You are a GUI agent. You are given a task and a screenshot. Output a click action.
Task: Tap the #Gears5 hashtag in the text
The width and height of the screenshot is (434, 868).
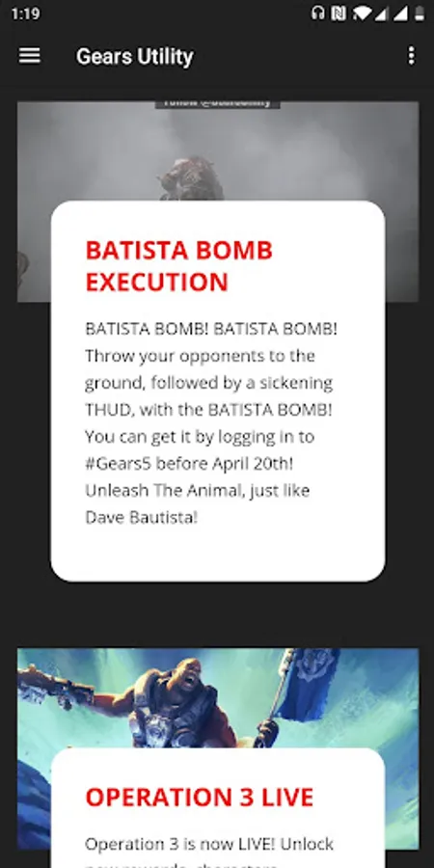pyautogui.click(x=119, y=463)
